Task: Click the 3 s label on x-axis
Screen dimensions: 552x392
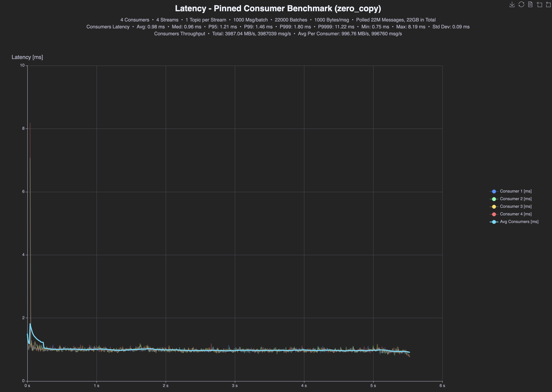Action: click(x=235, y=386)
